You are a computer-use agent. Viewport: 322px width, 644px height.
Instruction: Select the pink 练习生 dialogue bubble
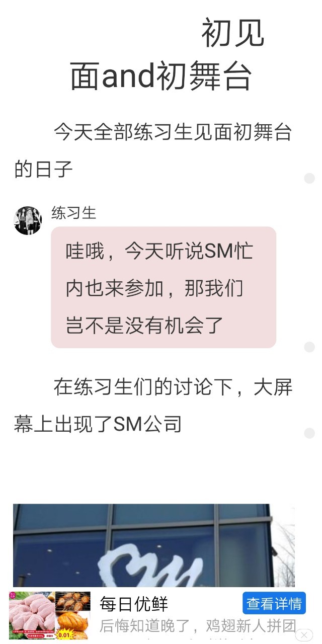pyautogui.click(x=164, y=287)
